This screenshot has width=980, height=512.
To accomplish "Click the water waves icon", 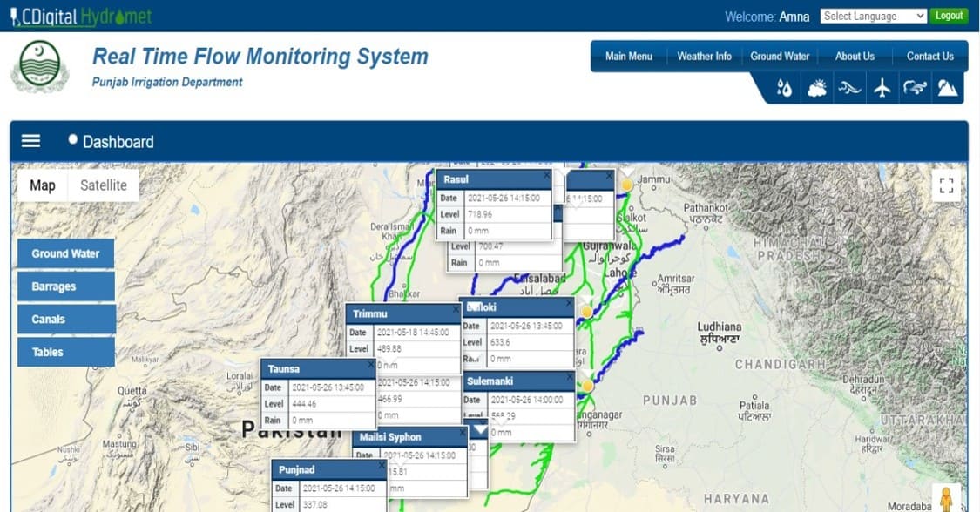I will tap(849, 88).
